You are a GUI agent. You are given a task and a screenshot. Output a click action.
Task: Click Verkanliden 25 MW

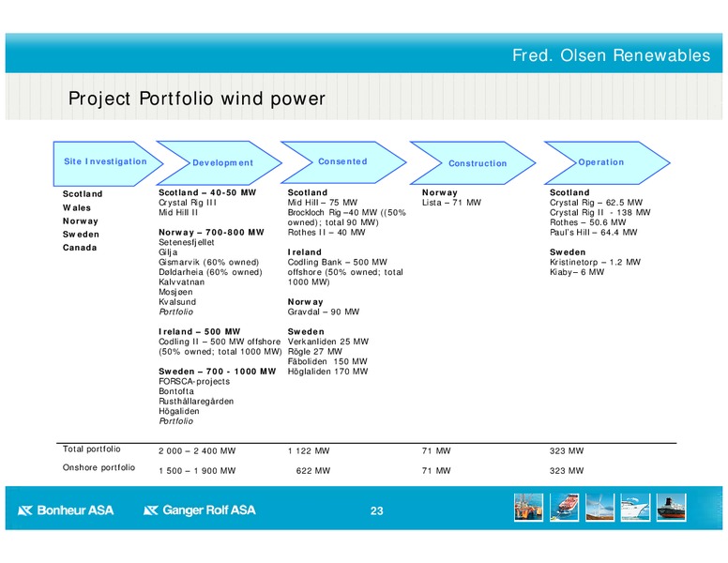[x=328, y=342]
